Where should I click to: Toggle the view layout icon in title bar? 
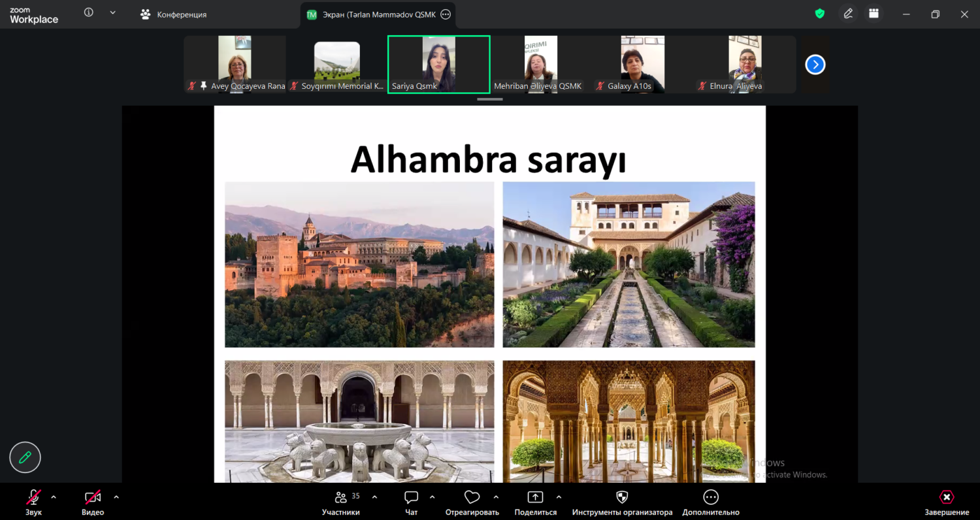point(874,14)
